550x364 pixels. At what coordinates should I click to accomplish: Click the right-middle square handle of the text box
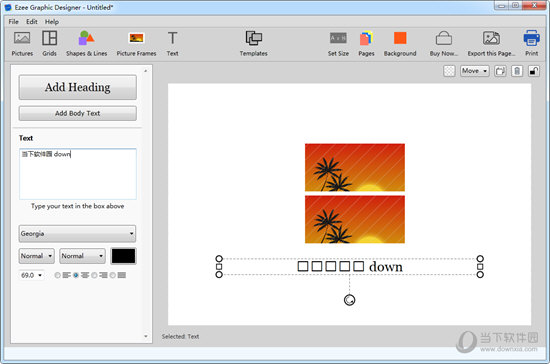[x=480, y=267]
